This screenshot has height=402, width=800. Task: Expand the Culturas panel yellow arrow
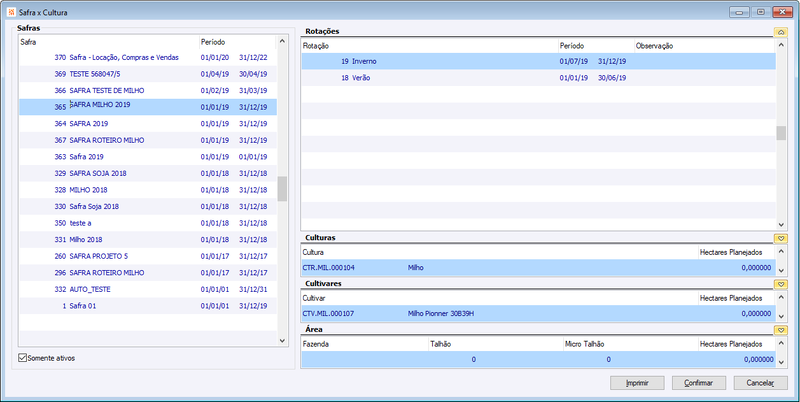tap(781, 238)
